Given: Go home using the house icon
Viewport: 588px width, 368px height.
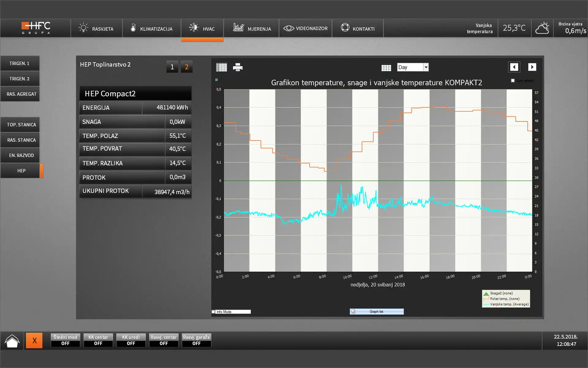Looking at the screenshot, I should [x=12, y=341].
